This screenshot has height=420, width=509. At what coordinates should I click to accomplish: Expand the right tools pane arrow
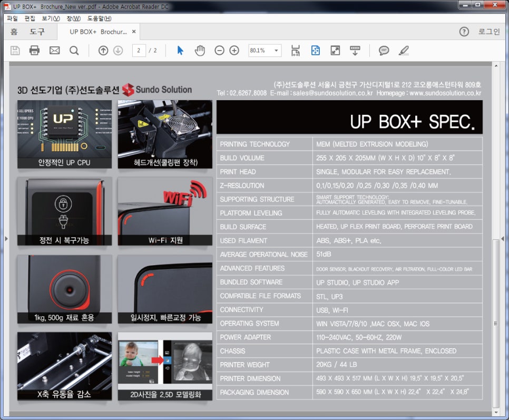(503, 239)
